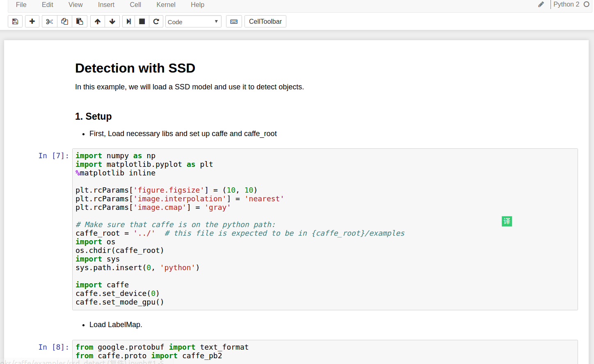Open the Kernel menu
The height and width of the screenshot is (364, 594).
(166, 5)
